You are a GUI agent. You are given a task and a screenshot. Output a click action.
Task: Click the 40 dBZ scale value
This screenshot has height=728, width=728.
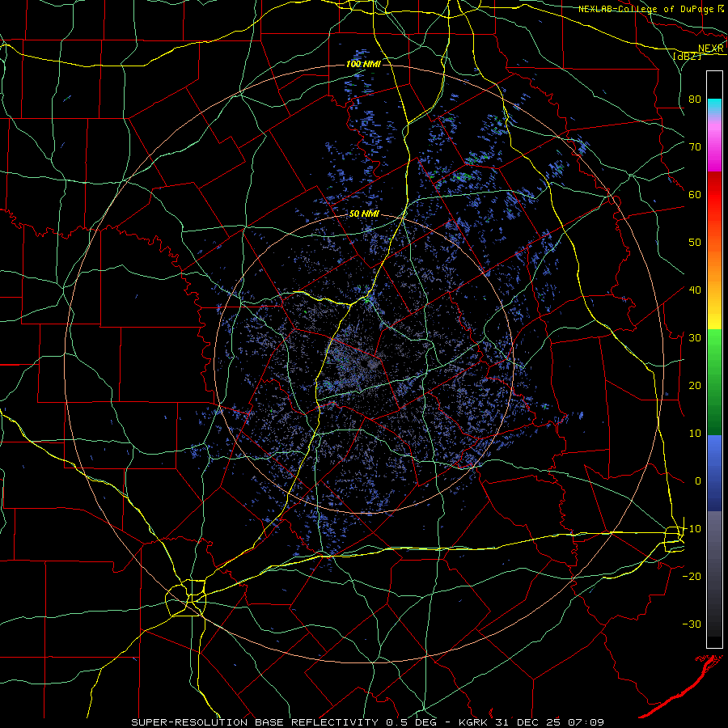695,290
